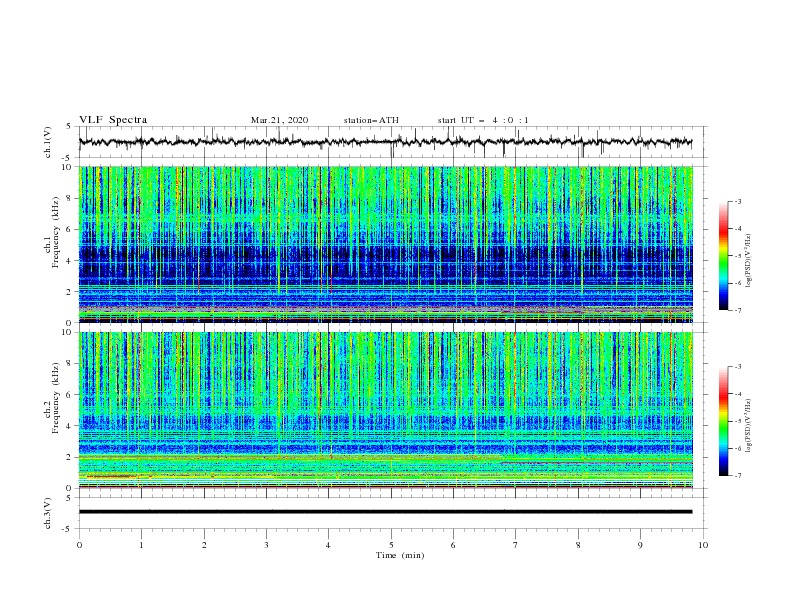This screenshot has height=612, width=792.
Task: Click the ch.1 spectrogram panel
Action: [386, 244]
